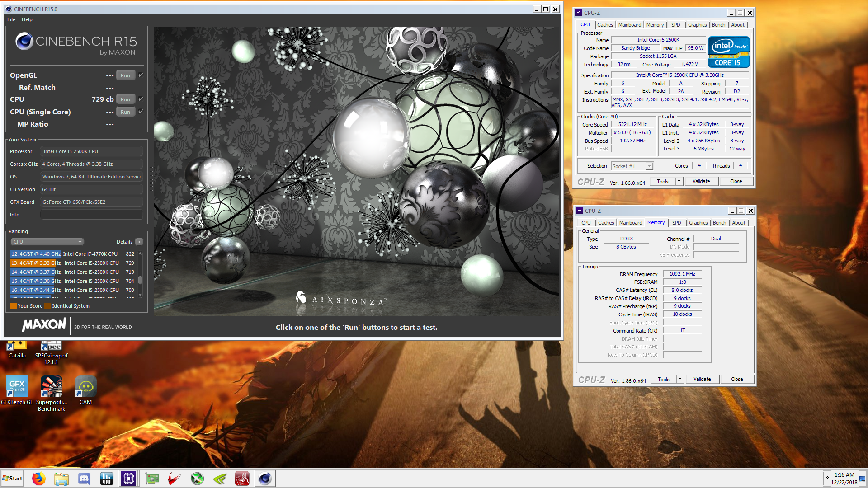Image resolution: width=868 pixels, height=488 pixels.
Task: Open Firefox from the taskbar
Action: click(x=39, y=479)
